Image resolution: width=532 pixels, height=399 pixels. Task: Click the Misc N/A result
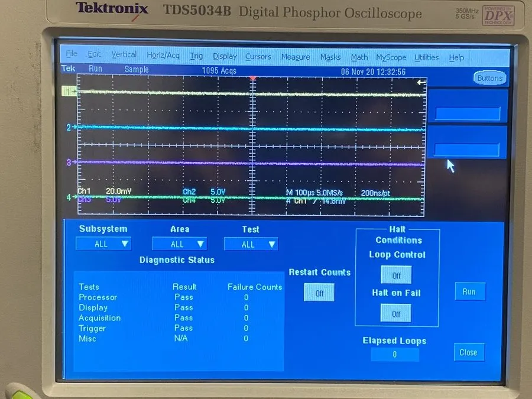[x=181, y=338]
